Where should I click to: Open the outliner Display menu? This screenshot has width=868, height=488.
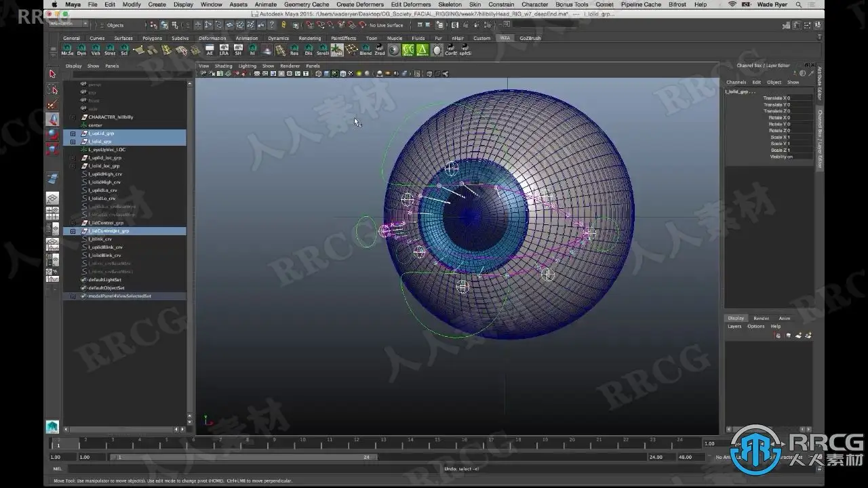73,66
